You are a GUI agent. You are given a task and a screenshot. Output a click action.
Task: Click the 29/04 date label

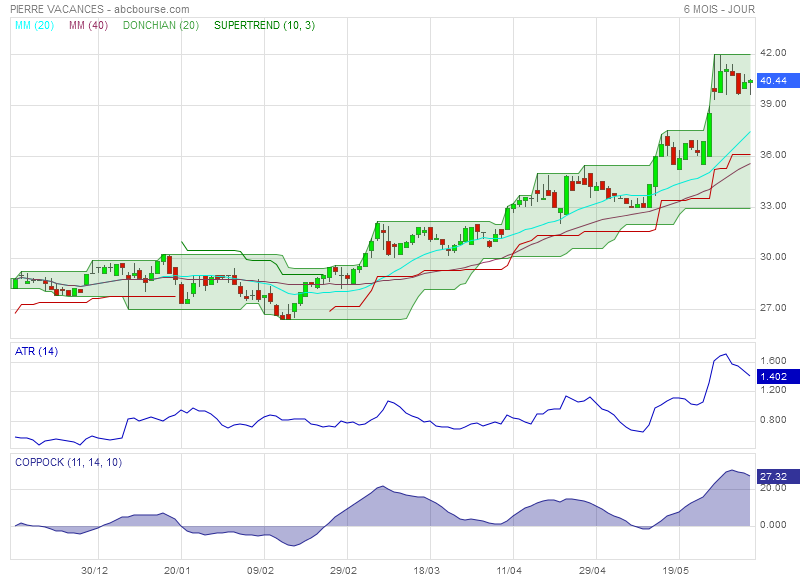(x=592, y=570)
